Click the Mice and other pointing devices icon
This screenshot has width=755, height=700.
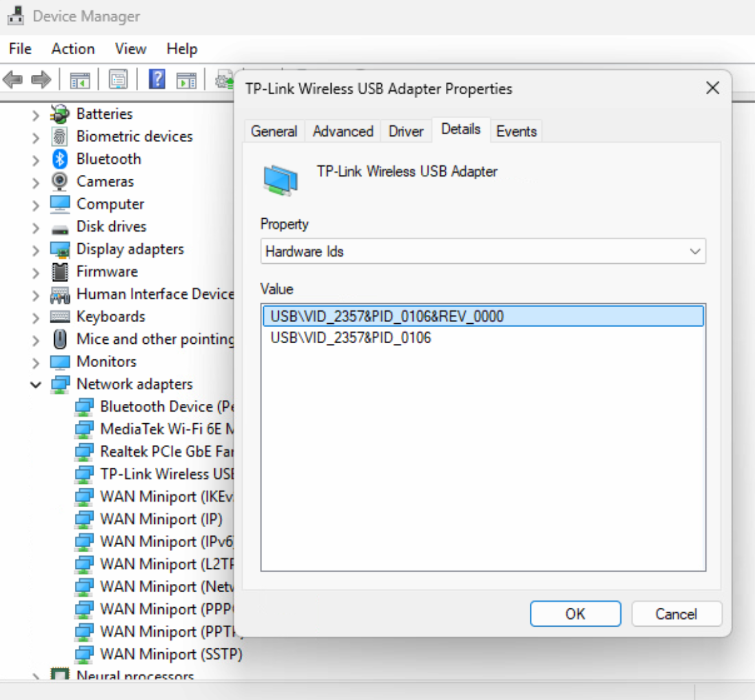[60, 339]
